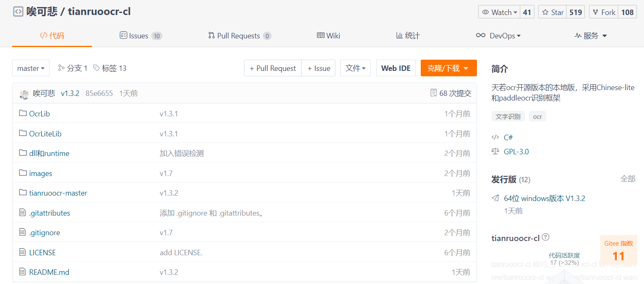644x284 pixels.
Task: Open the README.md file name
Action: (x=49, y=272)
